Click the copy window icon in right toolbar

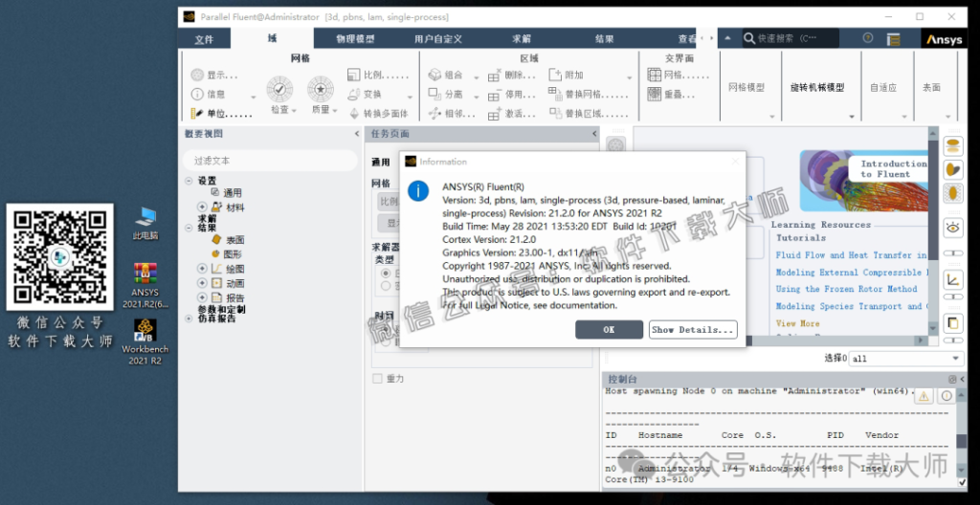[x=953, y=323]
